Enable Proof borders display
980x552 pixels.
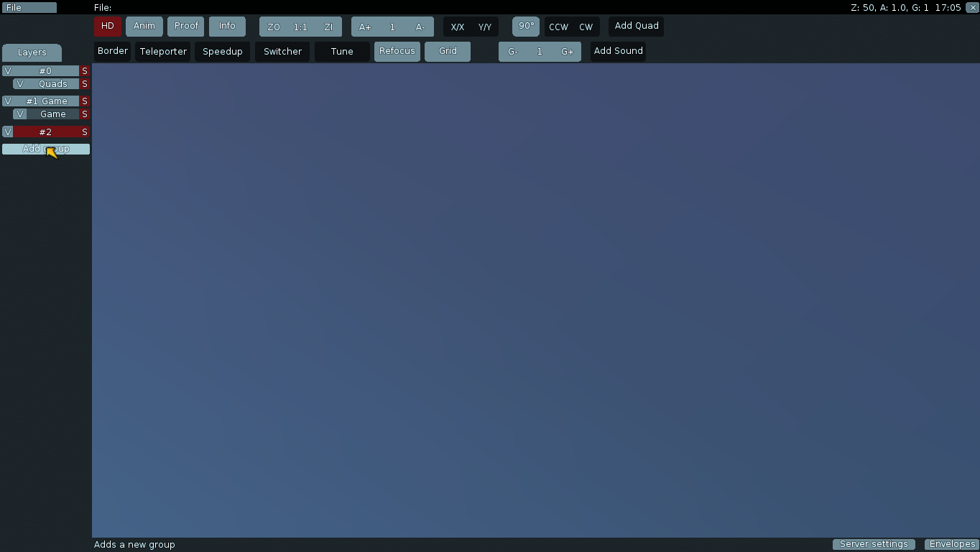tap(186, 27)
